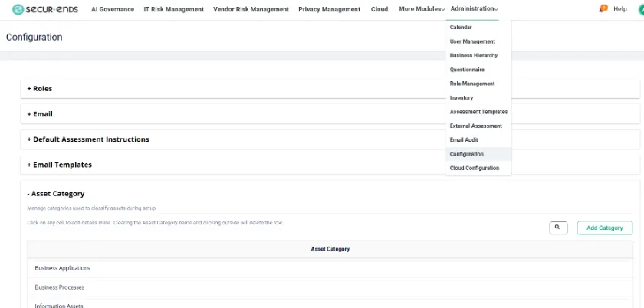Screen dimensions: 644x308
Task: Open the notifications bell icon
Action: [x=603, y=8]
